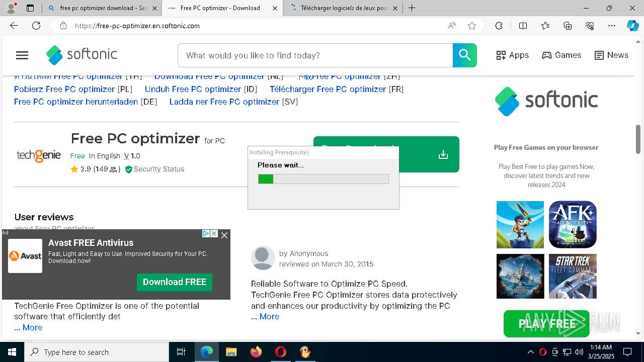Toggle split screen view
Screen dimensions: 644x362
click(523, 26)
